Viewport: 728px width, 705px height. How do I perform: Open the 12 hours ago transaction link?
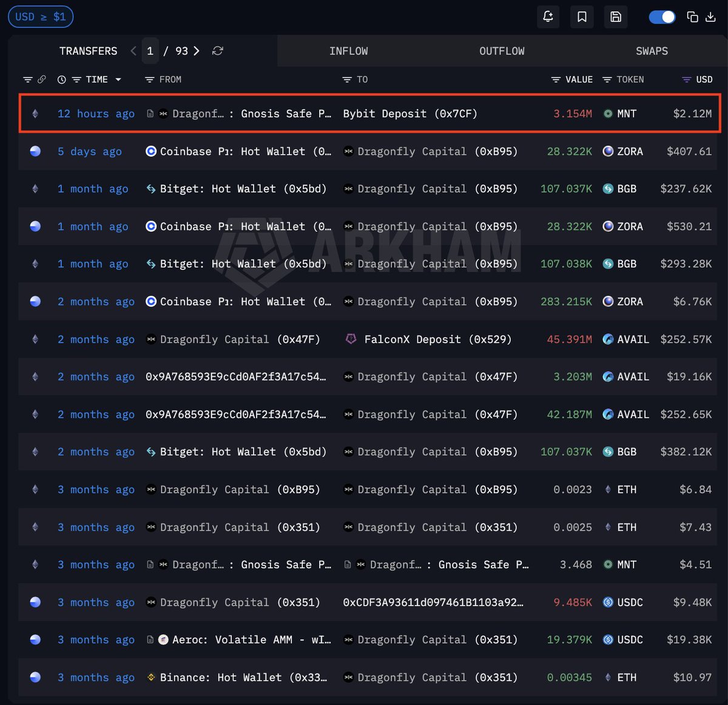[x=96, y=113]
